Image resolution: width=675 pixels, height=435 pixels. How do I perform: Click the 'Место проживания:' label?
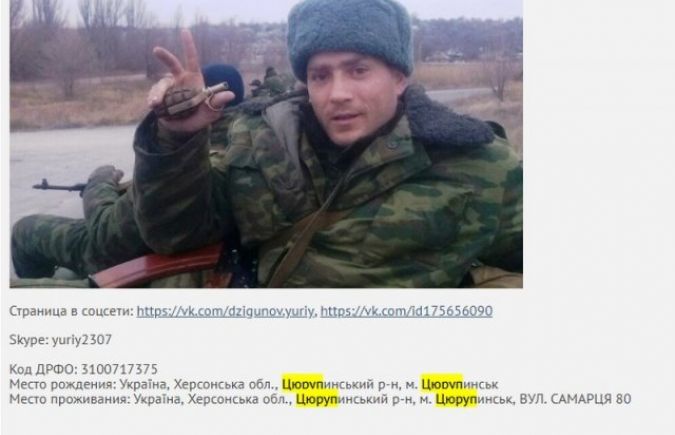coord(70,399)
